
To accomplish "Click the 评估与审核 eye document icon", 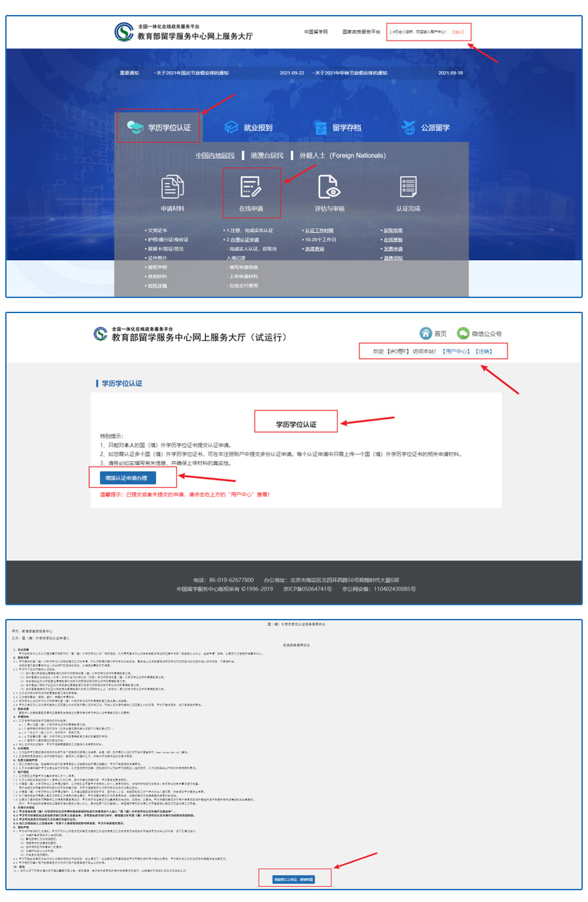I will tap(329, 188).
